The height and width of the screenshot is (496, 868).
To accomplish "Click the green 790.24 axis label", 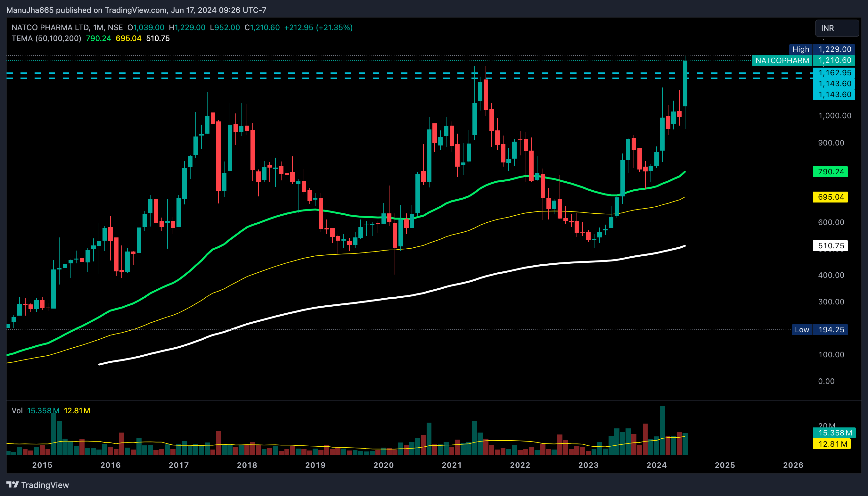I will [830, 172].
